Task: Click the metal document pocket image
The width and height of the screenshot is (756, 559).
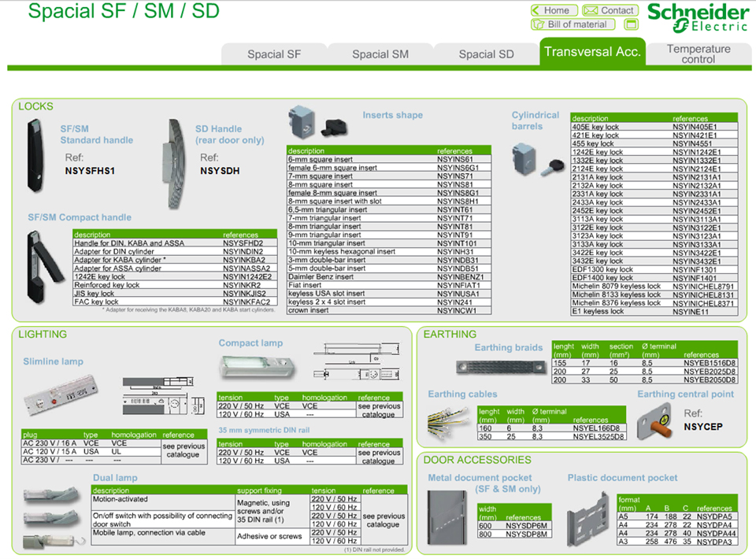Action: pyautogui.click(x=447, y=517)
